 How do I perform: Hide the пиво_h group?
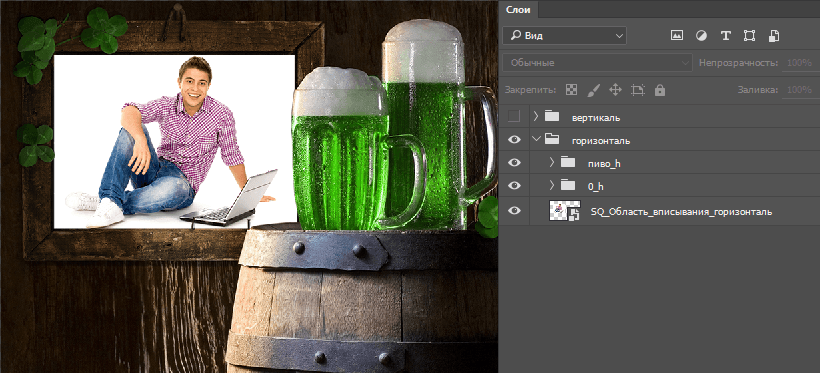[x=515, y=163]
